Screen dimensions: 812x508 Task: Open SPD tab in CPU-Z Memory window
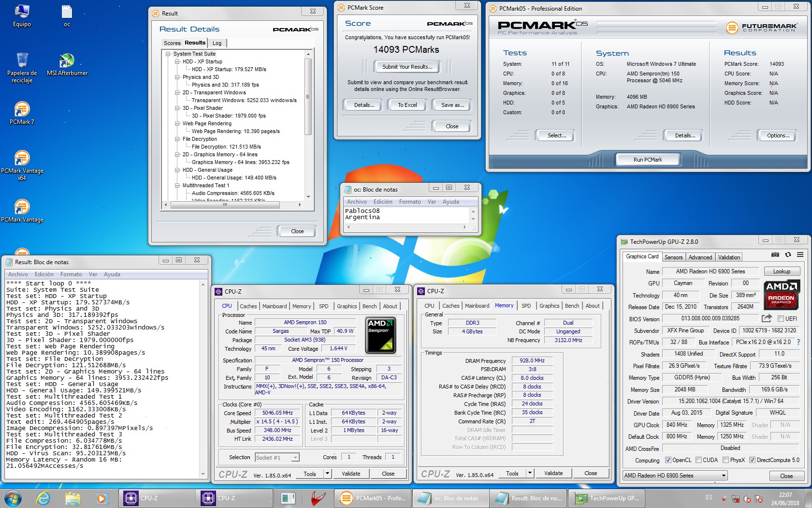tap(526, 306)
